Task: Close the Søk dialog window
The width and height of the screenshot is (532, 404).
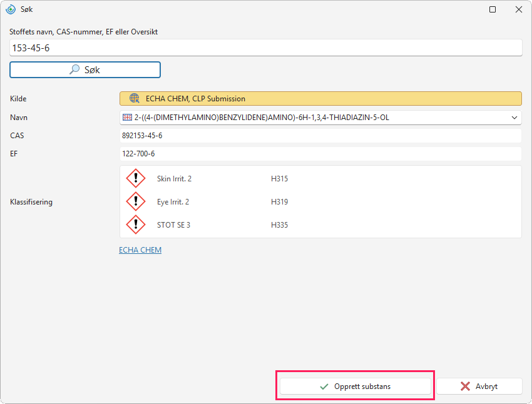Action: [x=519, y=9]
